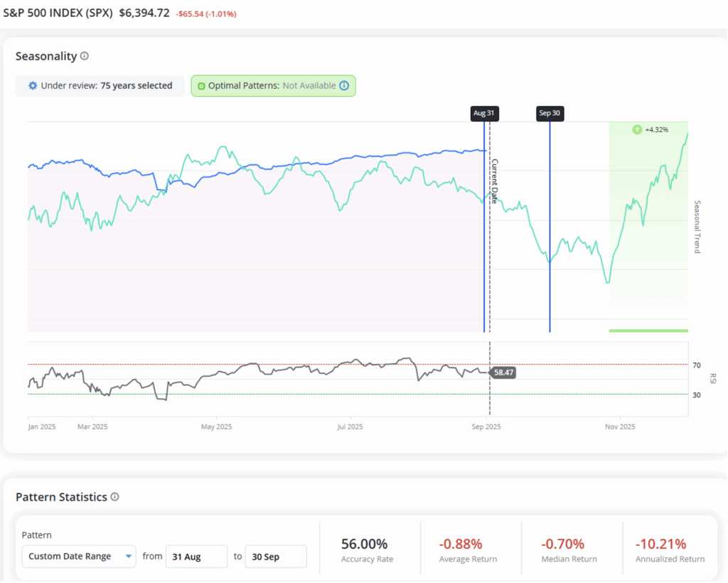Click the -10.21% Annualized Return value
The height and width of the screenshot is (583, 728).
pyautogui.click(x=660, y=544)
